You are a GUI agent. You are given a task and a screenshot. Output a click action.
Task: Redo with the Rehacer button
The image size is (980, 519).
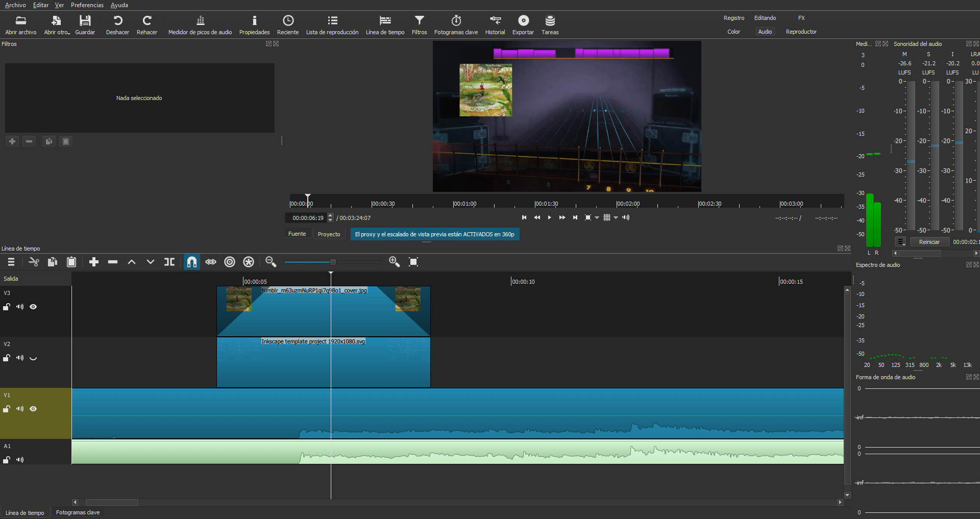point(147,24)
